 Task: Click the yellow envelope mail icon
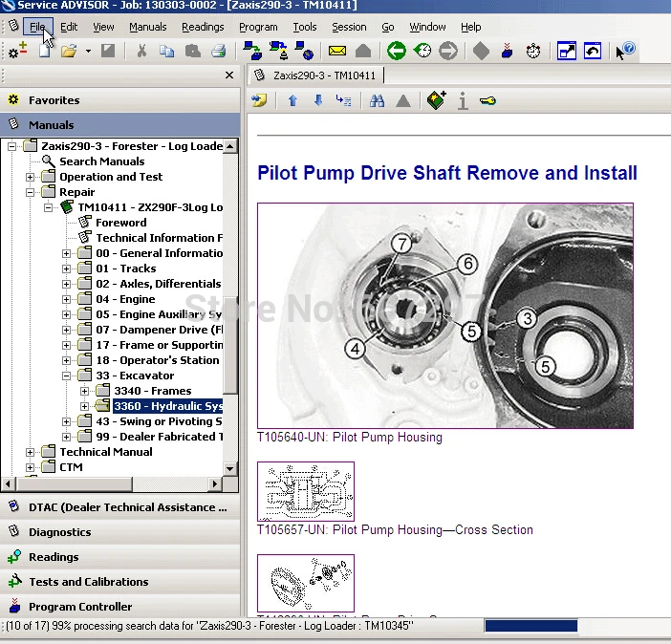click(336, 51)
